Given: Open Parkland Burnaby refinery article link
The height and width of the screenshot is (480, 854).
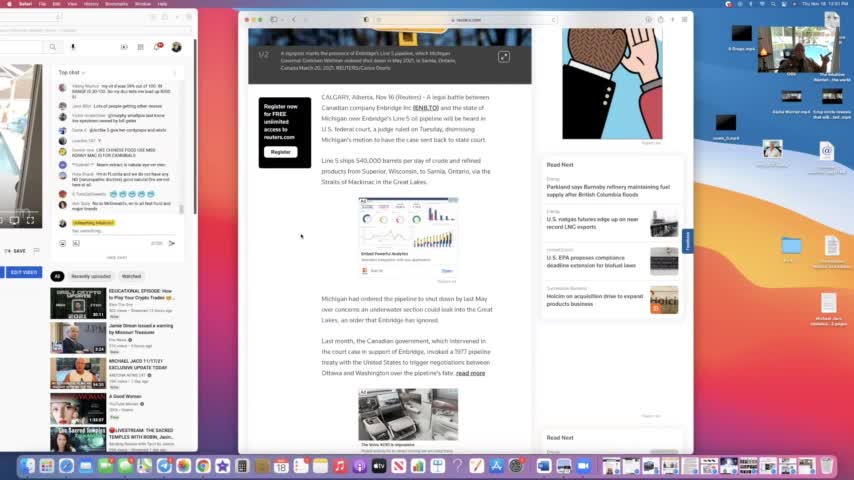Looking at the screenshot, I should [x=608, y=191].
